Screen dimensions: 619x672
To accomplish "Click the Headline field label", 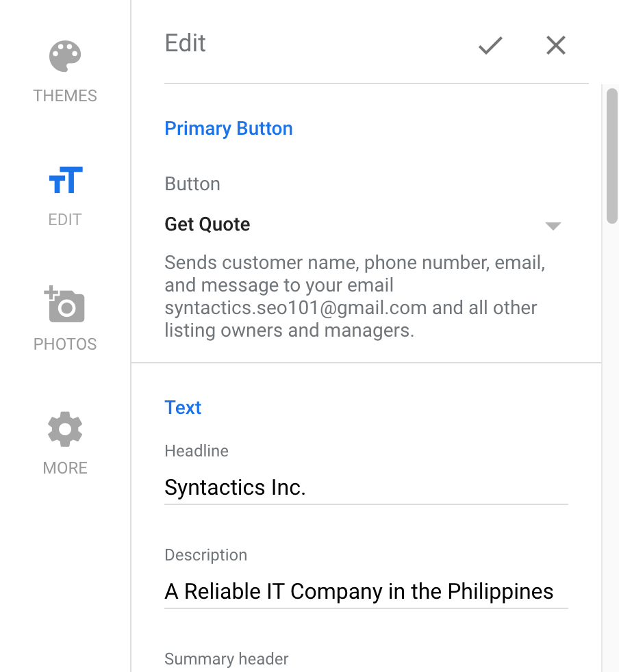I will [197, 451].
